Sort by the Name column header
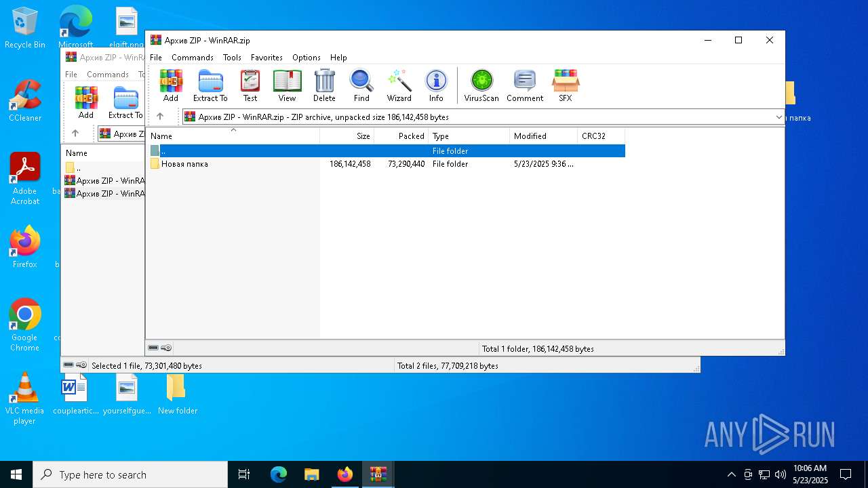The height and width of the screenshot is (488, 868). click(x=233, y=136)
